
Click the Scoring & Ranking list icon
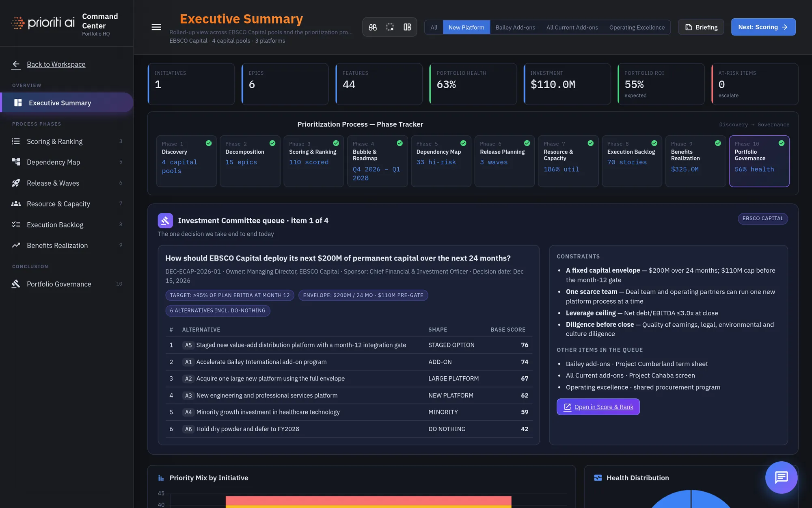point(16,141)
